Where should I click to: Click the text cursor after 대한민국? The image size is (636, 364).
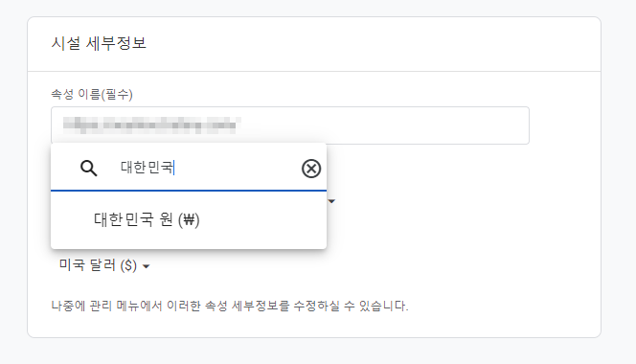click(174, 168)
